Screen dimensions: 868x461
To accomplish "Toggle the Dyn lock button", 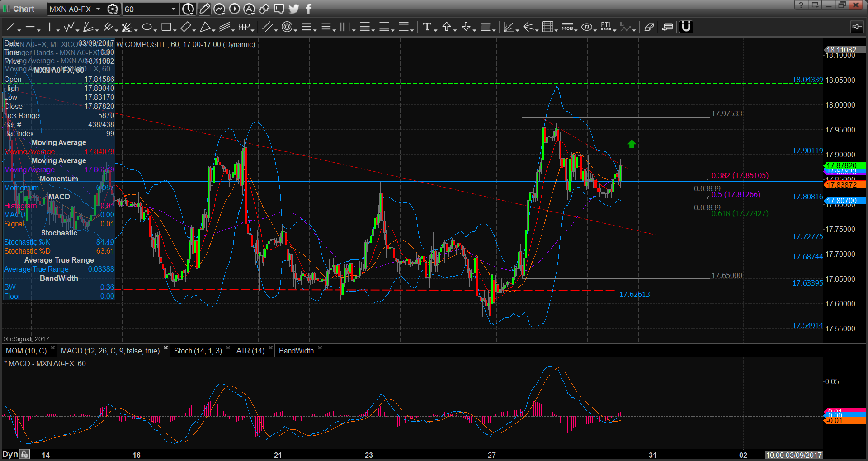I will tap(25, 454).
